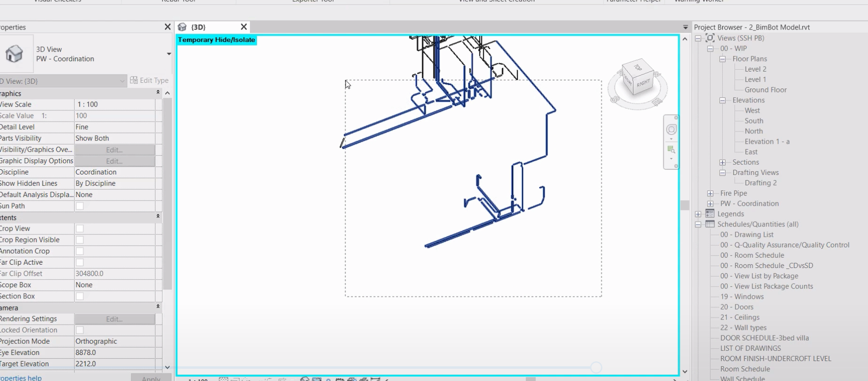This screenshot has height=381, width=868.
Task: Click the Properties panel scroll up arrow
Action: coord(168,93)
